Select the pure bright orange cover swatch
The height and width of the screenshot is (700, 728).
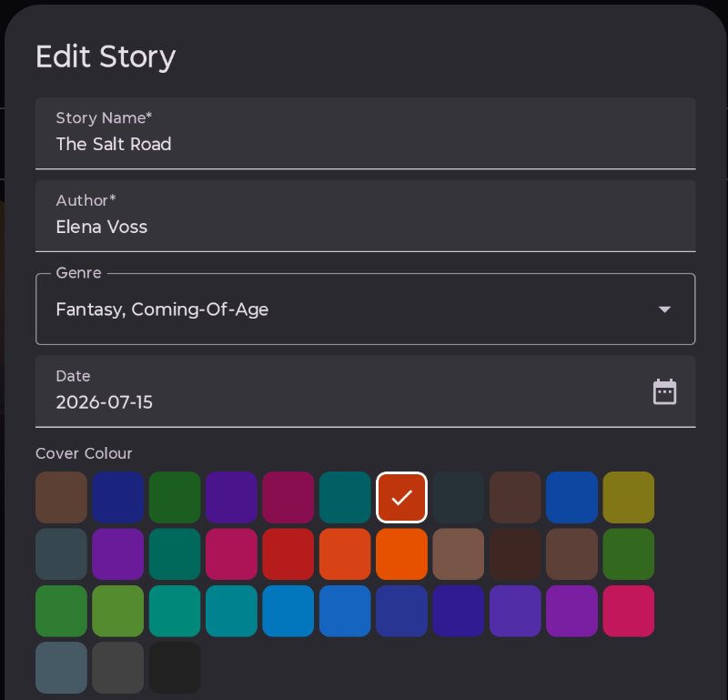401,554
